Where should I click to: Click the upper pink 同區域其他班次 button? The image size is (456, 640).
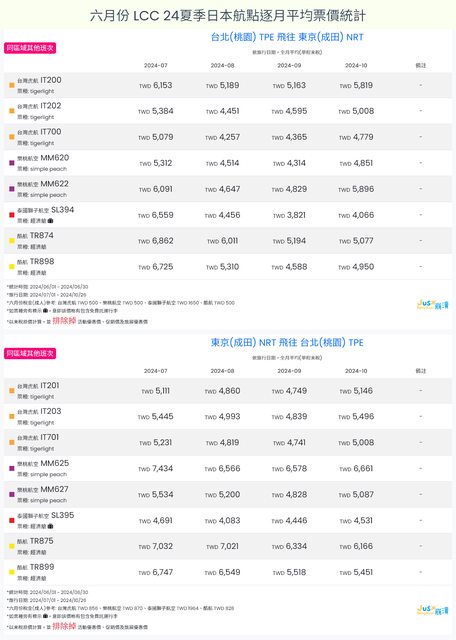coord(30,48)
